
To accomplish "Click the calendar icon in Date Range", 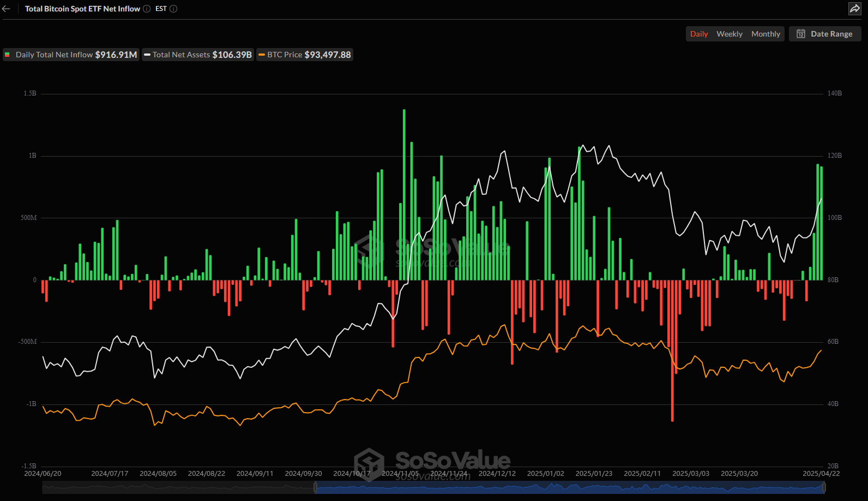I will click(x=801, y=34).
